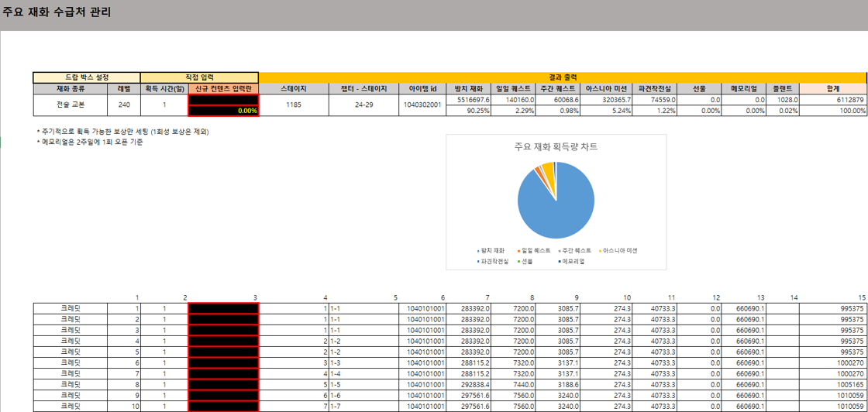868x412 pixels.
Task: Select the stage value 1185
Action: [x=294, y=105]
